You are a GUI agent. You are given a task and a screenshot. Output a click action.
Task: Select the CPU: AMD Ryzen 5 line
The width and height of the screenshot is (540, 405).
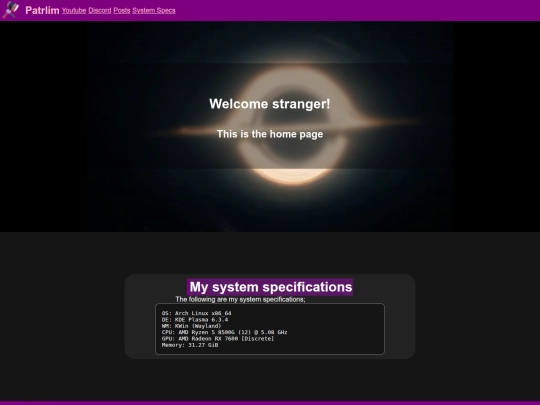click(x=225, y=332)
